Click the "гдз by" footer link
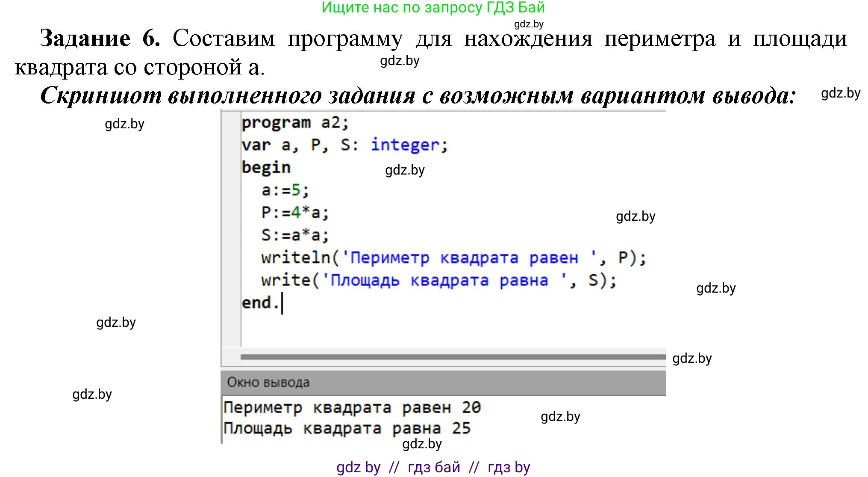The height and width of the screenshot is (477, 868). coord(509,467)
